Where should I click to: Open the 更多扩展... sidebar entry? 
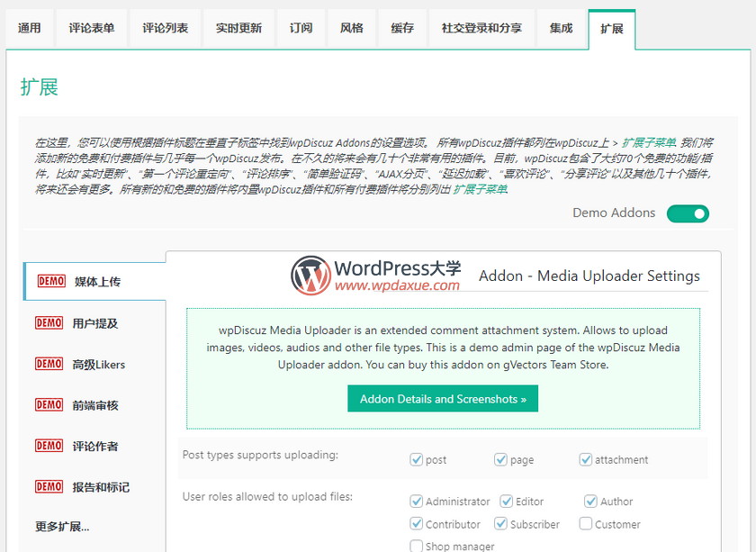coord(62,527)
